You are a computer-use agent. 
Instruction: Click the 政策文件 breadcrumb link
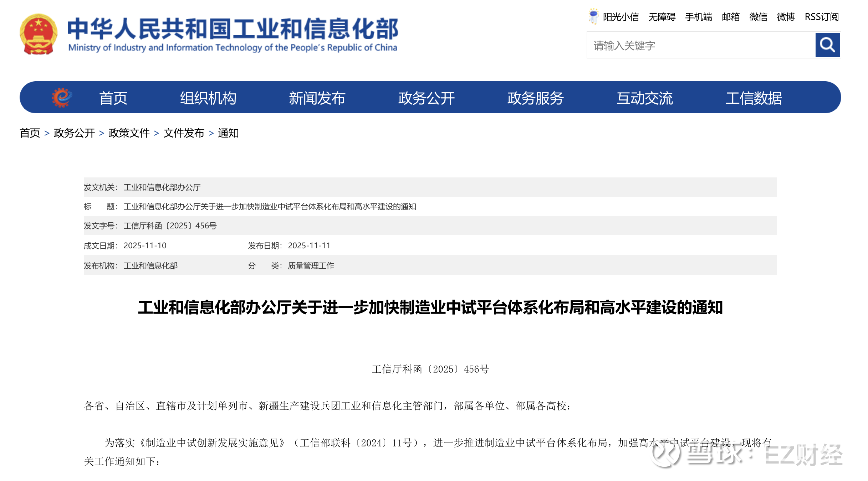tap(129, 133)
